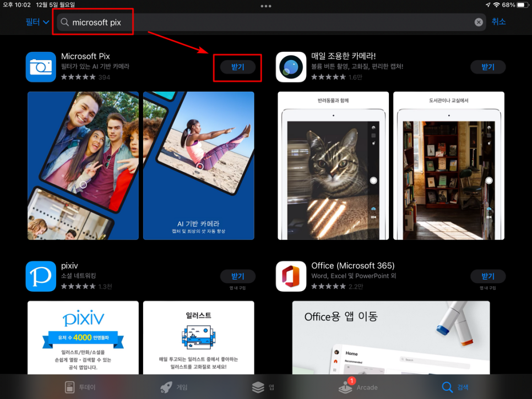The width and height of the screenshot is (532, 399).
Task: Open Microsoft Pix group selfie screenshot
Action: pyautogui.click(x=83, y=166)
